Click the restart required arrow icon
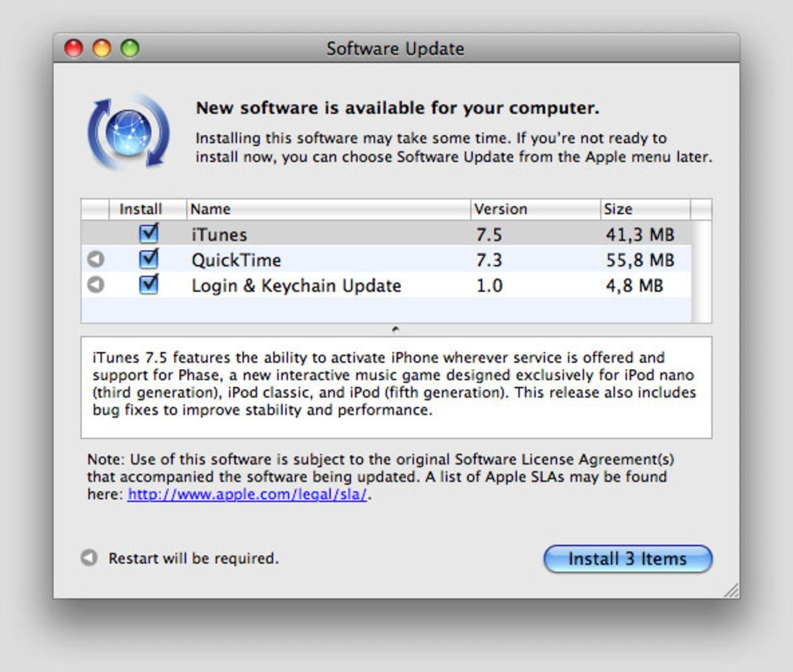 click(89, 558)
